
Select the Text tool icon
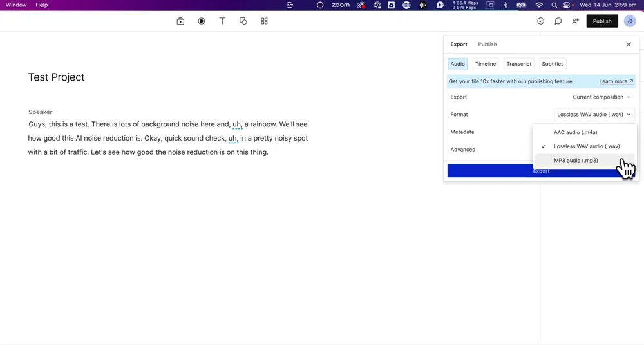tap(222, 21)
